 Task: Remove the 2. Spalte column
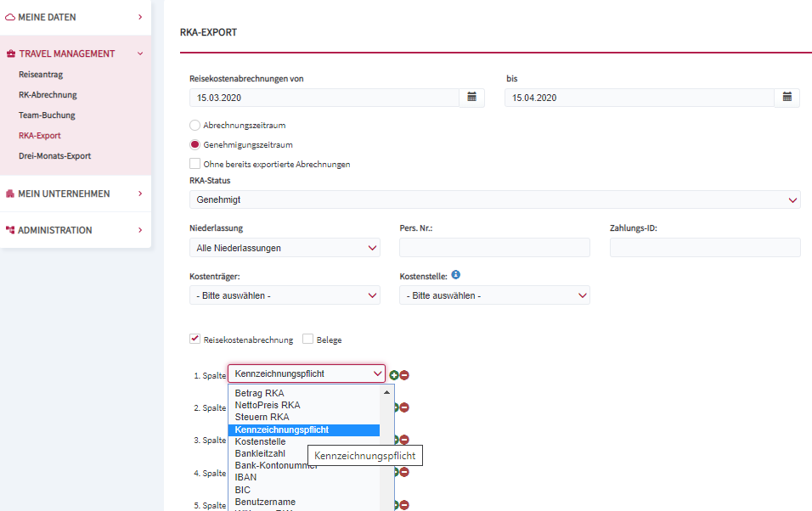point(404,407)
